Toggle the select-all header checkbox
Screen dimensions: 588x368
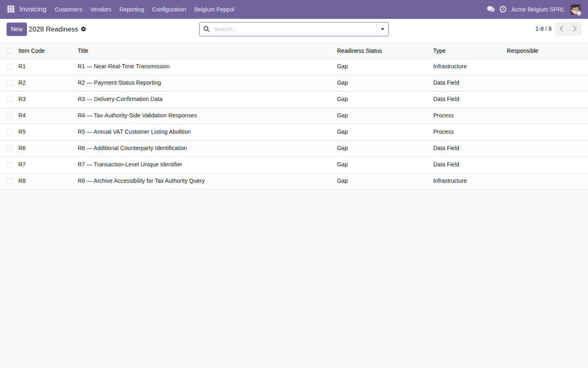9,51
